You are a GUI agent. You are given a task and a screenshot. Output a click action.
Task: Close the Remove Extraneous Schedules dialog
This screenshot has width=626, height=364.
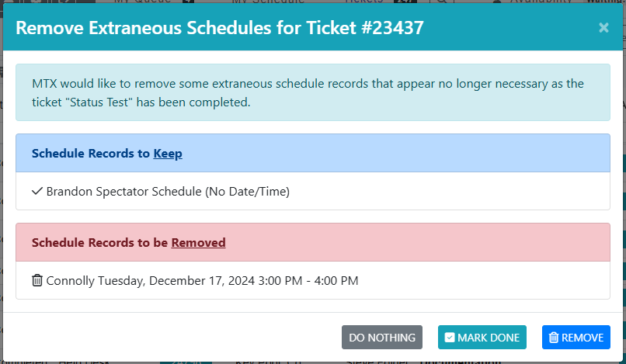point(603,28)
